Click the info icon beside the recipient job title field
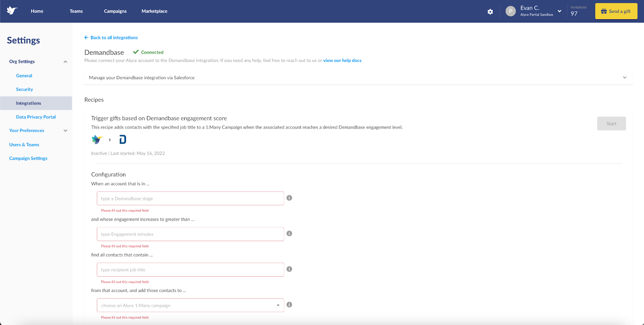The height and width of the screenshot is (325, 644). click(289, 269)
